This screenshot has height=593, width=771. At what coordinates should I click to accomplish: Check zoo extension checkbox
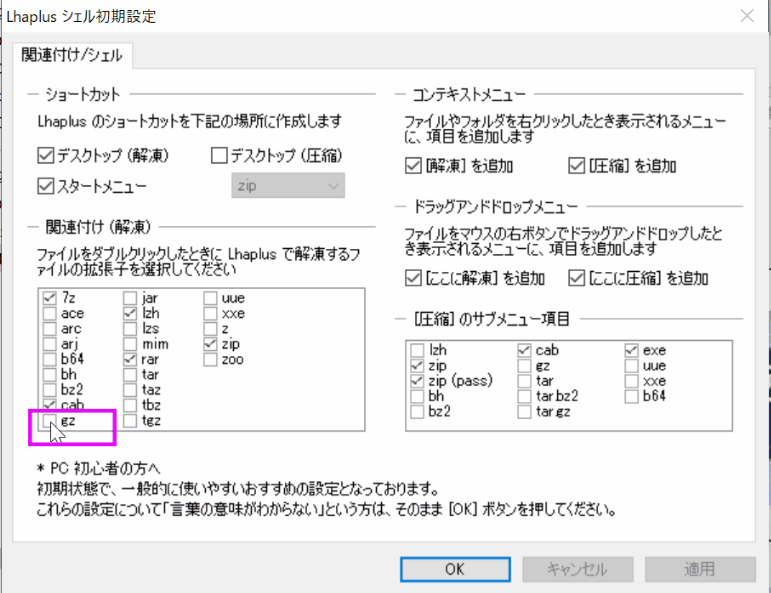point(210,359)
